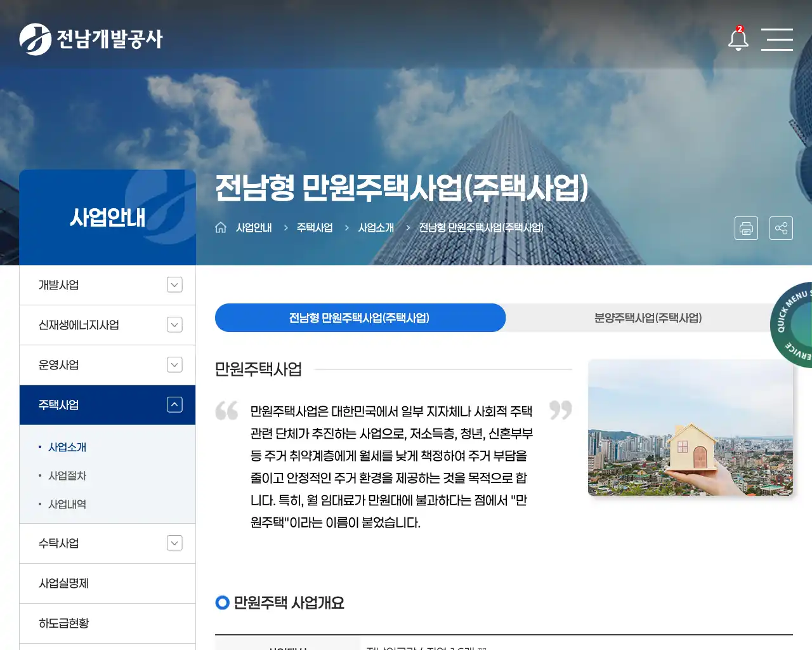
Task: Click the 전남형 만원주택사업(주택사업) breadcrumb
Action: click(x=481, y=227)
